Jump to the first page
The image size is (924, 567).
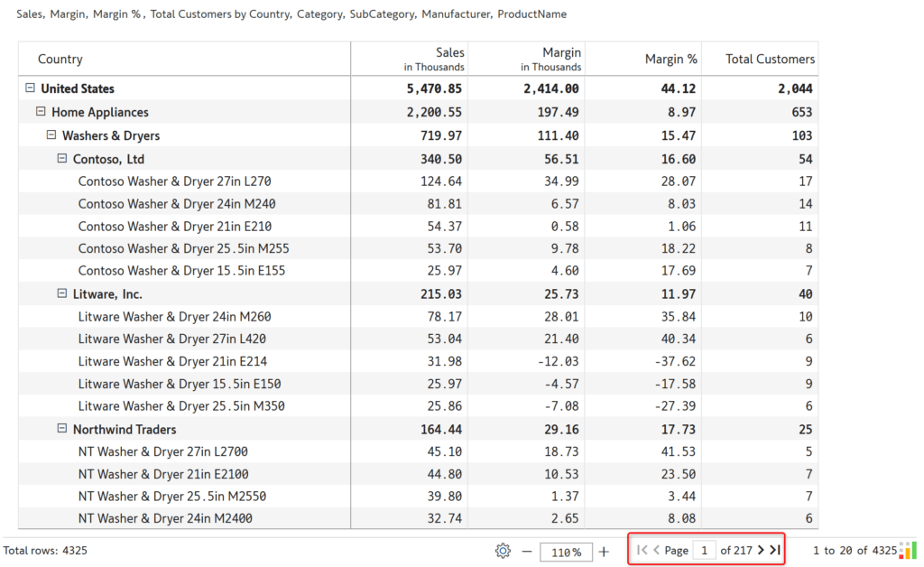point(642,549)
